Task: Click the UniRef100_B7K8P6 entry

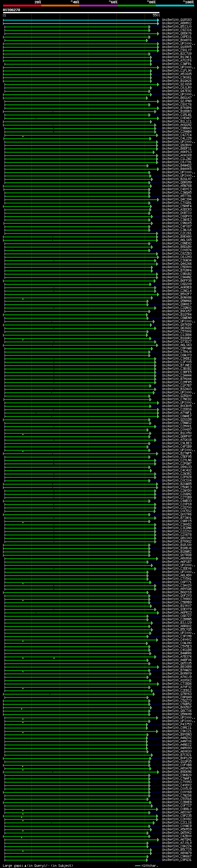Action: point(177,108)
